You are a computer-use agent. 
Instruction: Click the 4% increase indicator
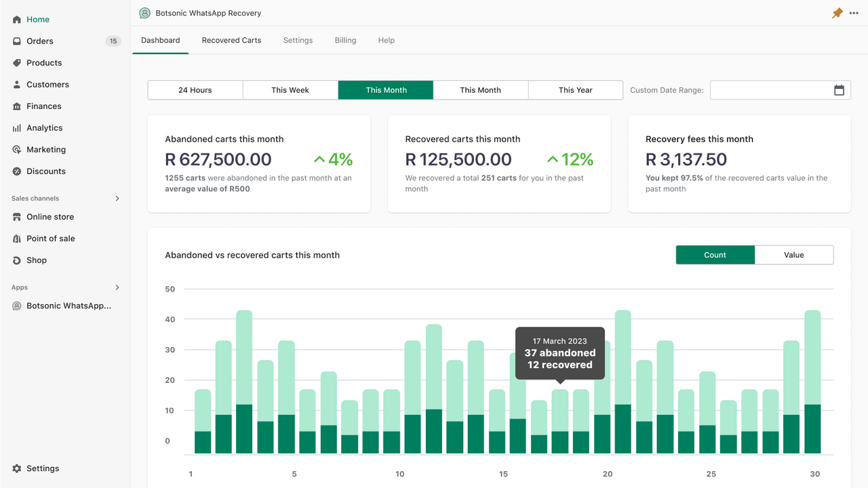[x=334, y=160]
